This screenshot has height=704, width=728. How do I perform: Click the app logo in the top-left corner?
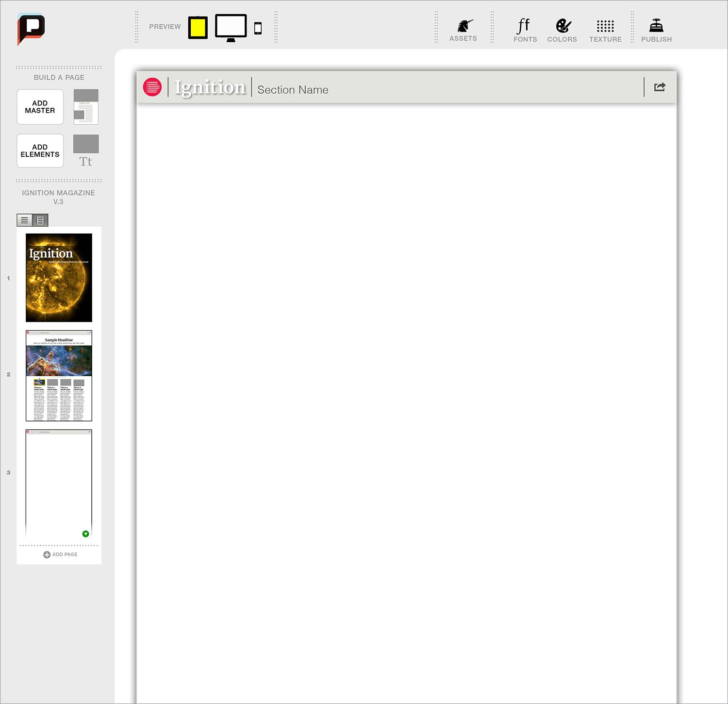(31, 28)
